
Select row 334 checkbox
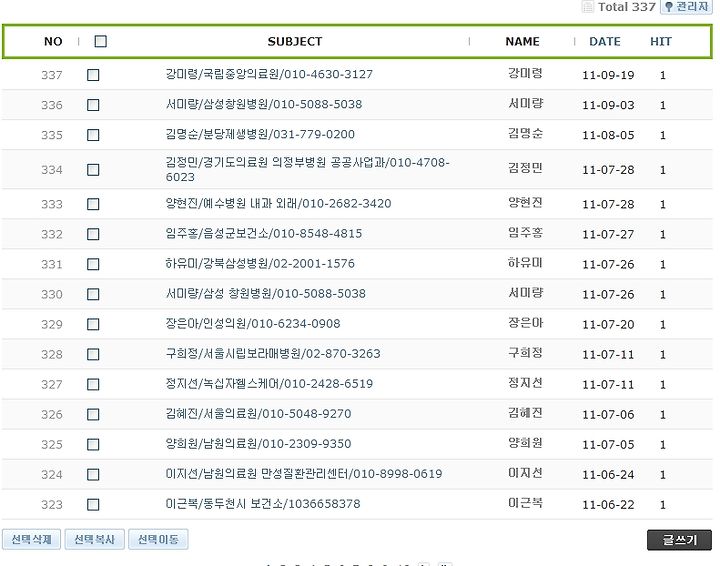93,170
